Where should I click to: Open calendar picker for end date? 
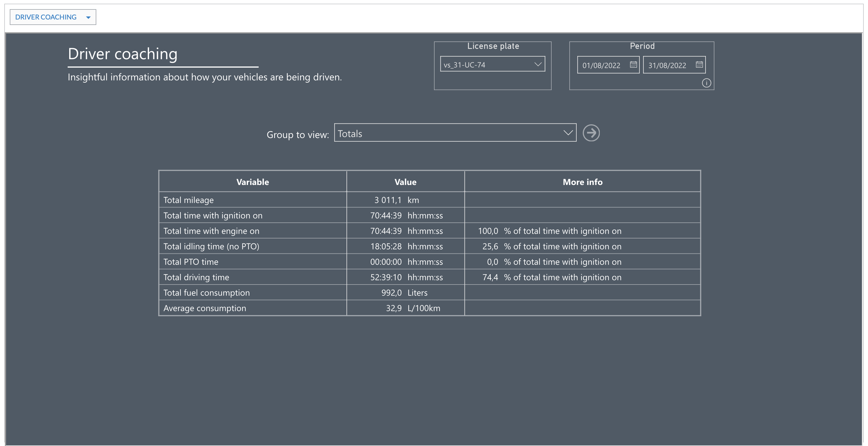(x=699, y=64)
